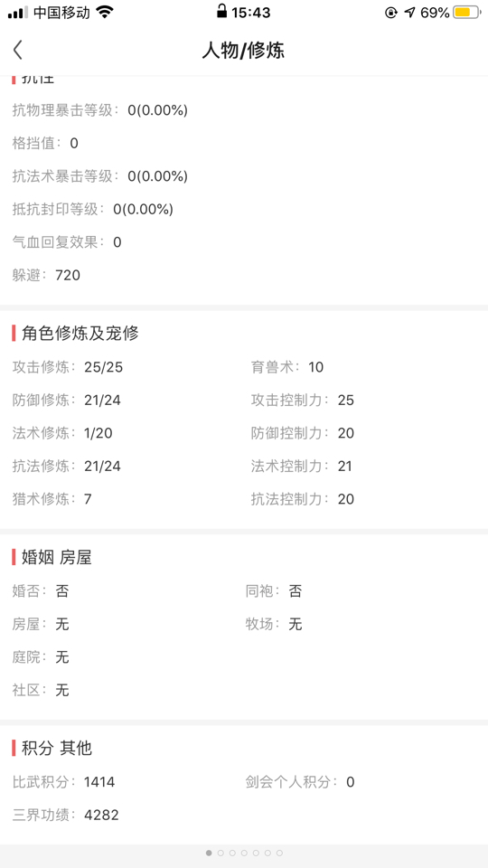This screenshot has width=488, height=868.
Task: Select the 攻击修炼 25/25 value
Action: pos(103,367)
